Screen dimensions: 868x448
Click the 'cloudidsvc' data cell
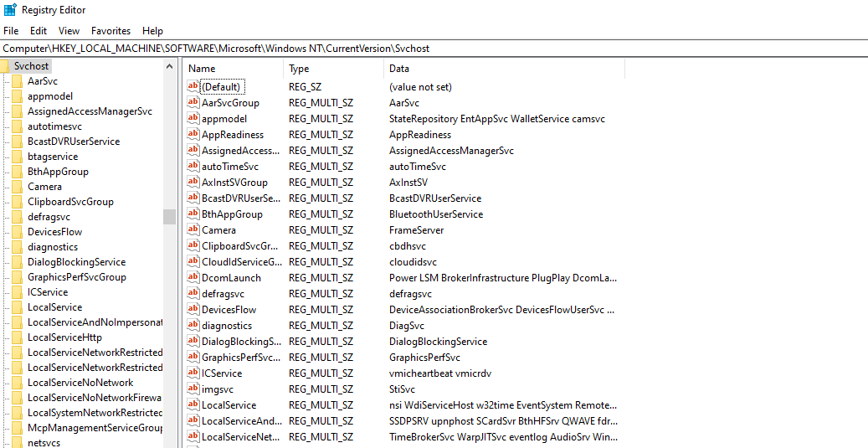413,262
